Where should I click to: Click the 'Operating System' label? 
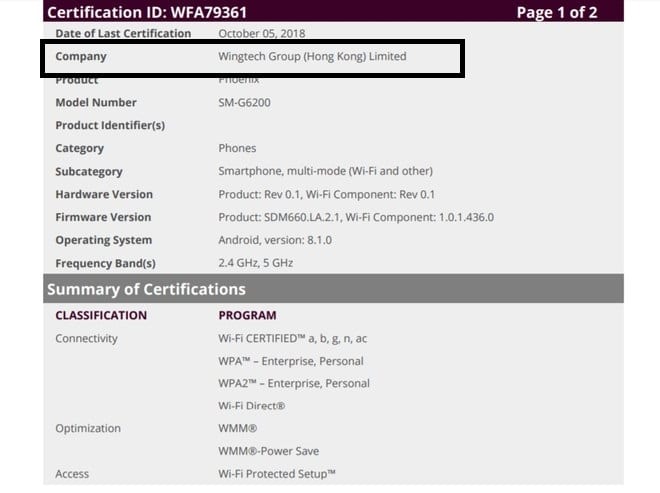104,240
